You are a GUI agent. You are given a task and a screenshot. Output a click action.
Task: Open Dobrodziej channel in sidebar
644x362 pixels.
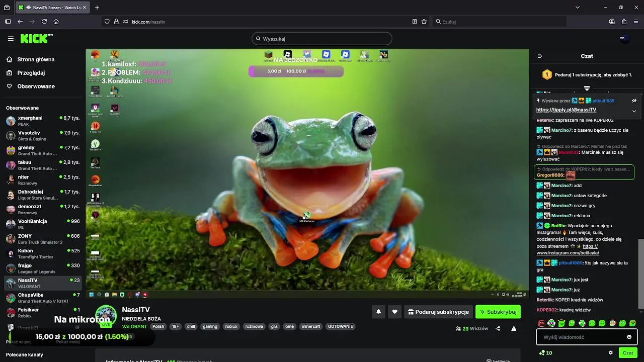[x=43, y=195]
